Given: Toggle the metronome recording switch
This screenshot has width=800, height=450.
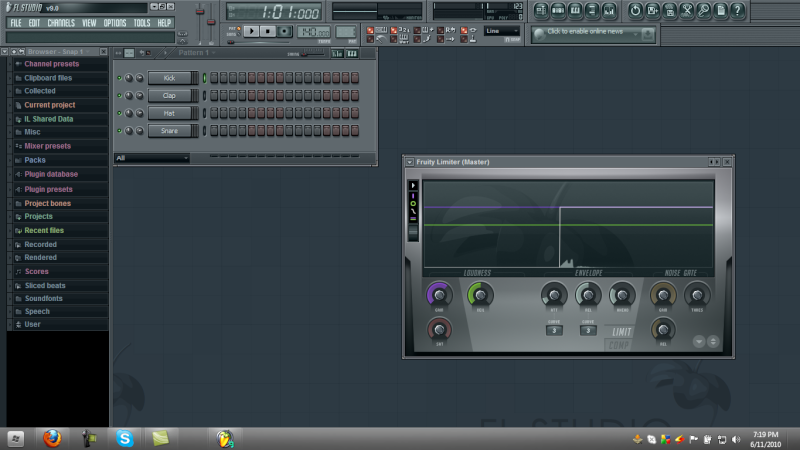Looking at the screenshot, I should [x=370, y=39].
